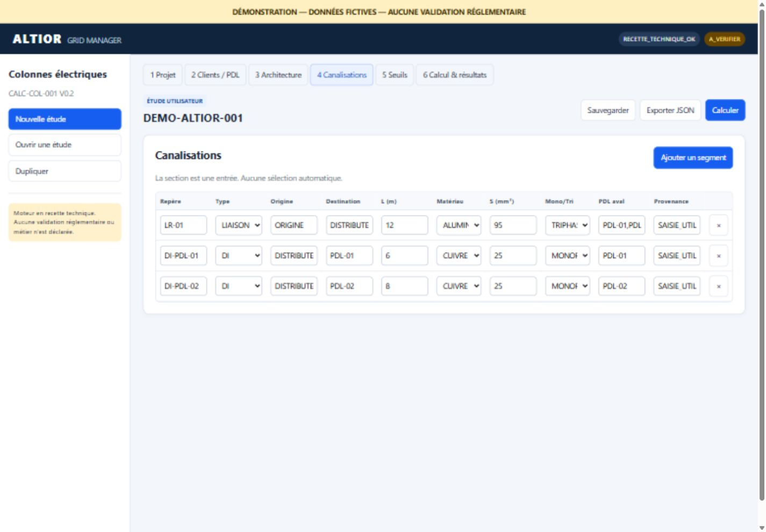Click the section field showing 95
The width and height of the screenshot is (766, 532).
[x=513, y=225]
